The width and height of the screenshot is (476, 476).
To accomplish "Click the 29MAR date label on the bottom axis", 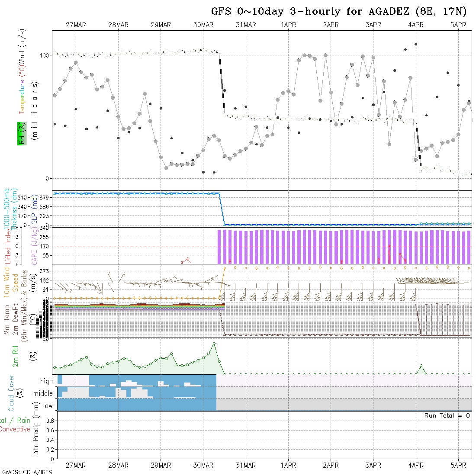I will pyautogui.click(x=161, y=465).
